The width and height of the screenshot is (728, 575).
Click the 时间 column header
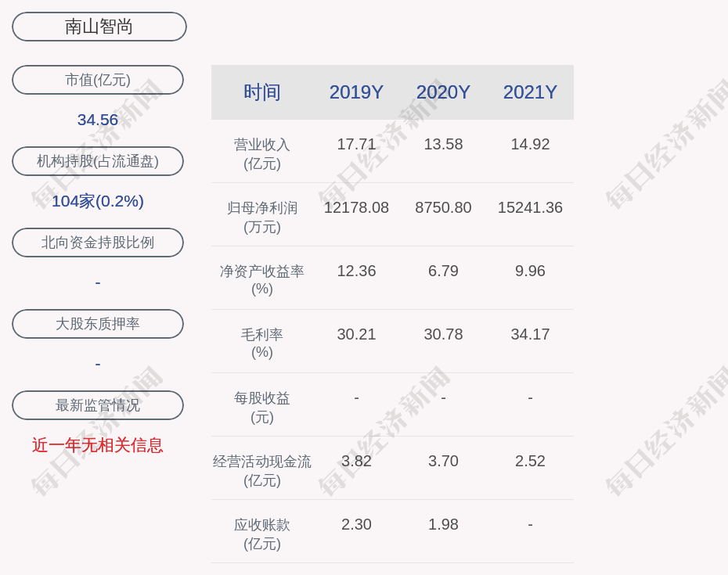[x=262, y=92]
